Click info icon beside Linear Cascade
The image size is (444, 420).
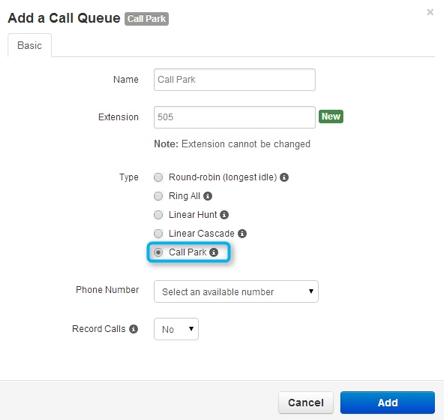[242, 234]
